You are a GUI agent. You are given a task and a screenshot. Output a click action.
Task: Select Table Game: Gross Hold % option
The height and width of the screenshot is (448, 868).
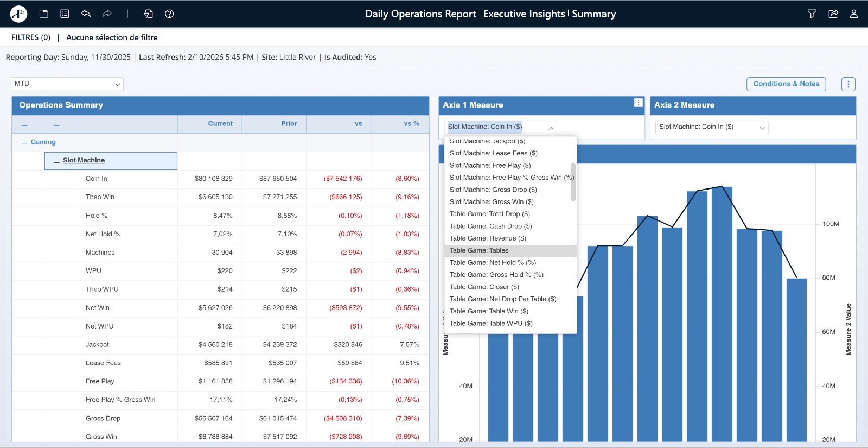coord(510,275)
